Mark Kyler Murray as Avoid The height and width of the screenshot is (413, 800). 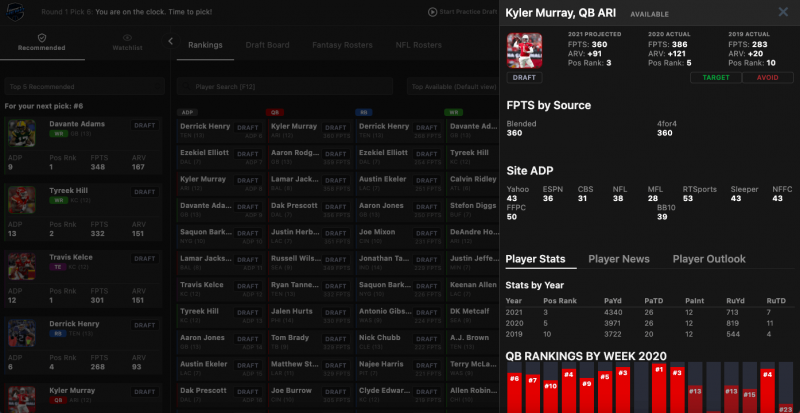[768, 77]
